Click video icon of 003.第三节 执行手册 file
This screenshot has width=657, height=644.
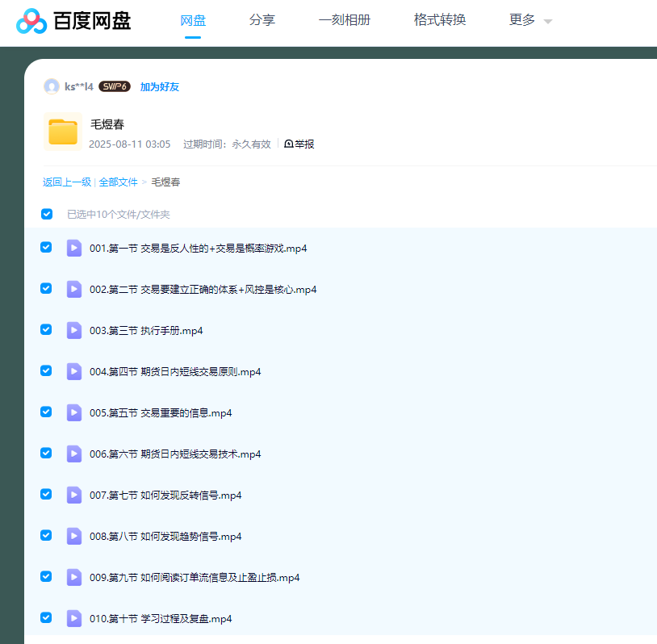tap(74, 330)
